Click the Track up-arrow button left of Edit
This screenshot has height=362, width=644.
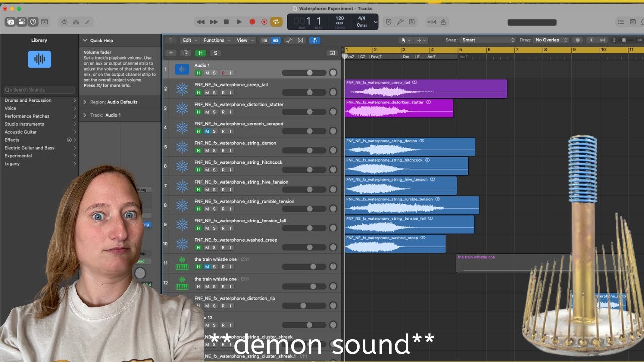pyautogui.click(x=171, y=40)
